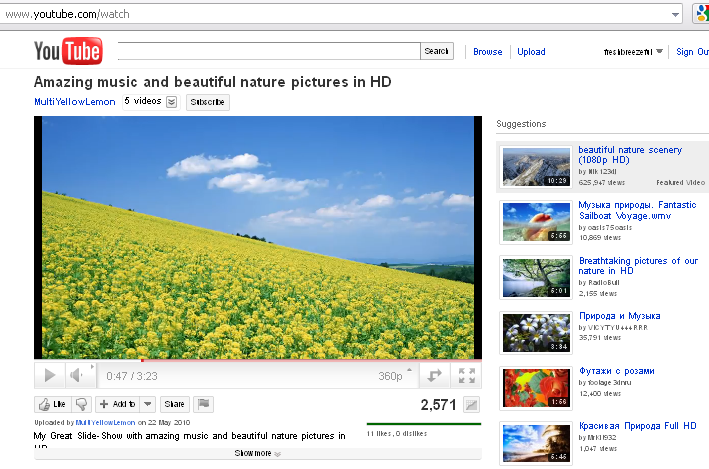Image resolution: width=709 pixels, height=469 pixels.
Task: Click the Featured Video label
Action: point(681,182)
